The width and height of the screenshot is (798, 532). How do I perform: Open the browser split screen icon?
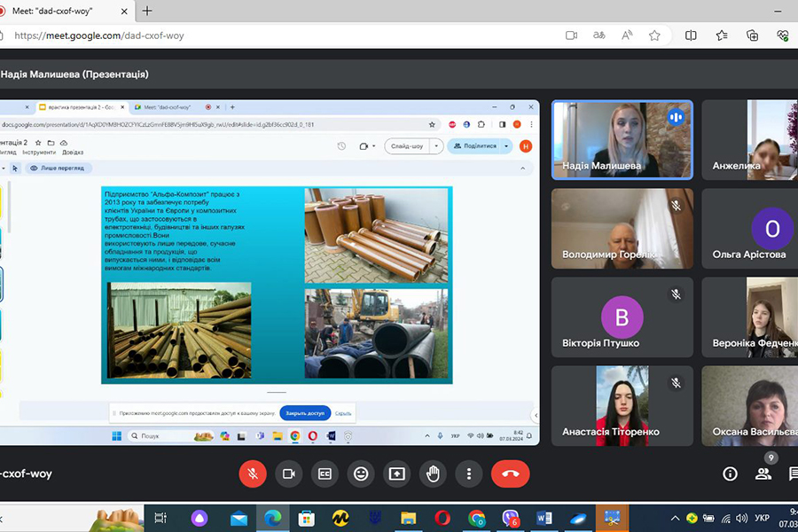(x=691, y=35)
